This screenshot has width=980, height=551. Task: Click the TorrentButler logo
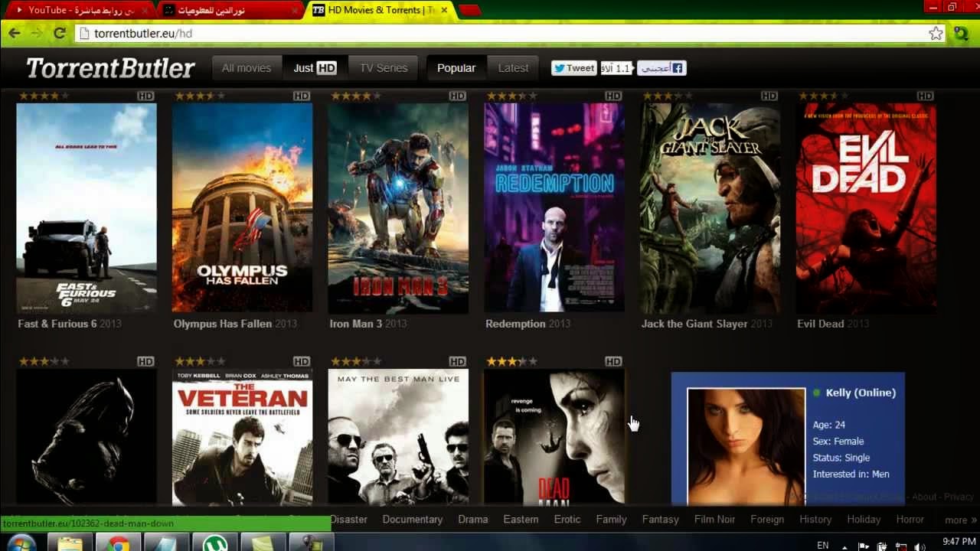[x=110, y=68]
